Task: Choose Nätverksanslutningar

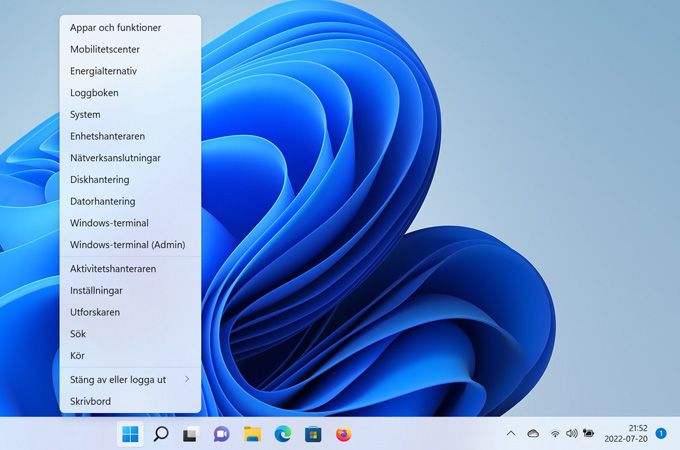Action: (x=131, y=158)
